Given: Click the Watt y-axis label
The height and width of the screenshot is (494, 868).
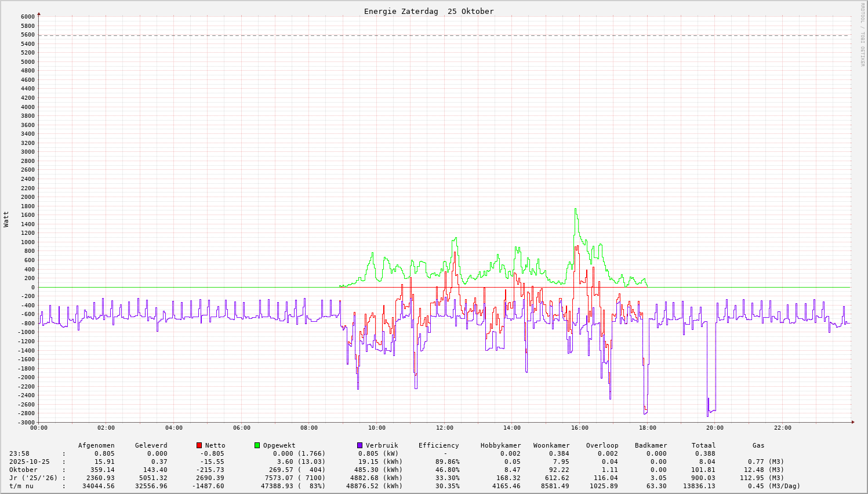Looking at the screenshot, I should click(6, 219).
